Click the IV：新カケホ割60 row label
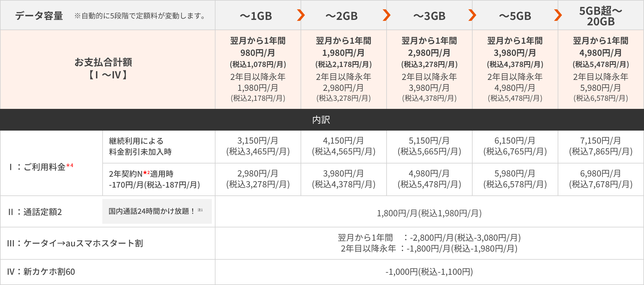This screenshot has width=644, height=285. [x=41, y=272]
